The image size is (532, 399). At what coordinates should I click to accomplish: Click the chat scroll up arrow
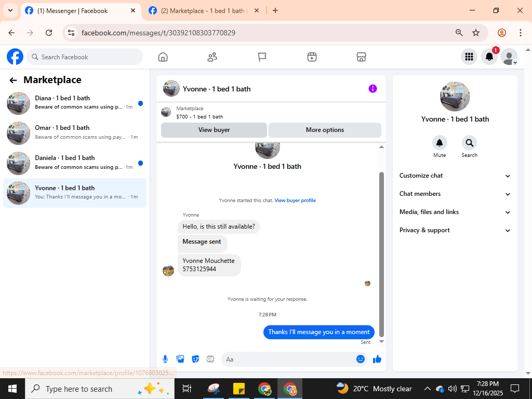(x=381, y=147)
